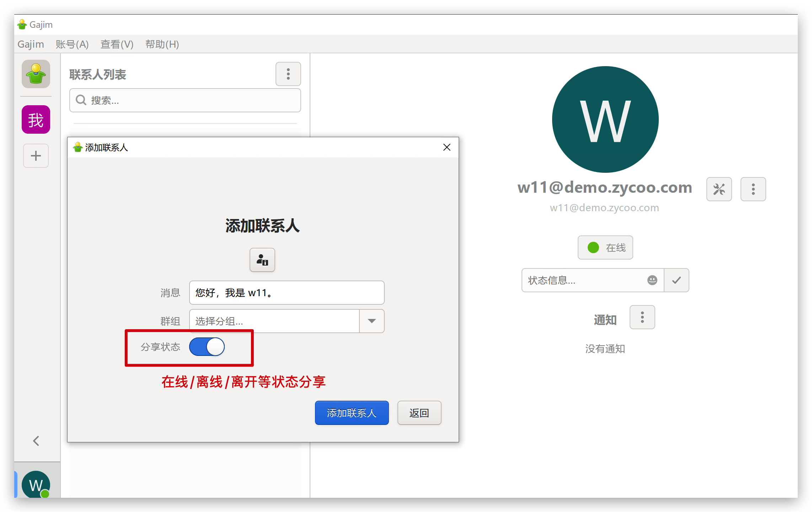Click the 选择分组 group combo field
This screenshot has height=512, width=812.
(274, 321)
